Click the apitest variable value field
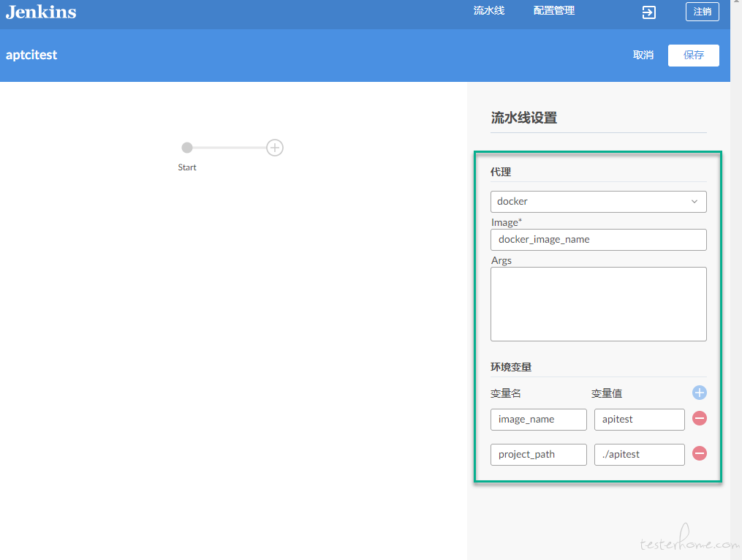 [640, 420]
